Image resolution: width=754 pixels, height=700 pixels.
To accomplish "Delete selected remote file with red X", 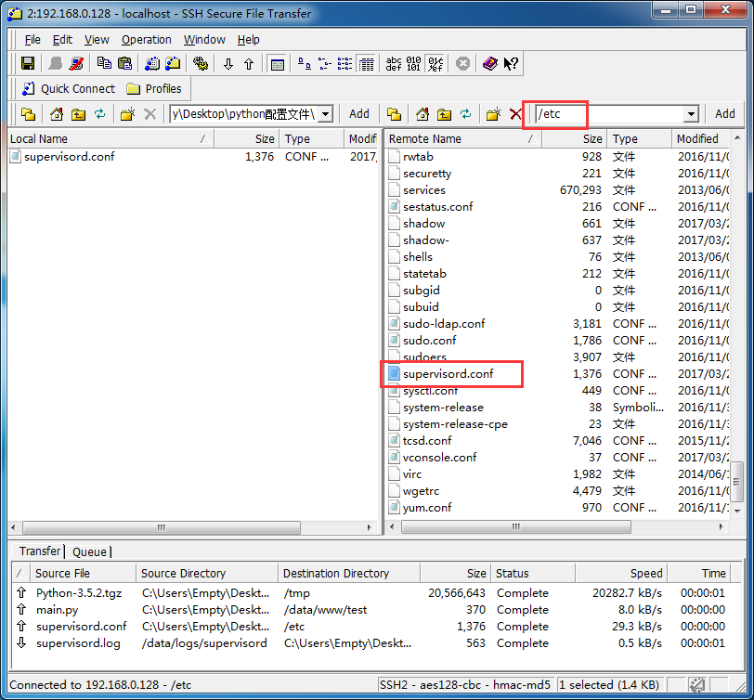I will coord(515,114).
